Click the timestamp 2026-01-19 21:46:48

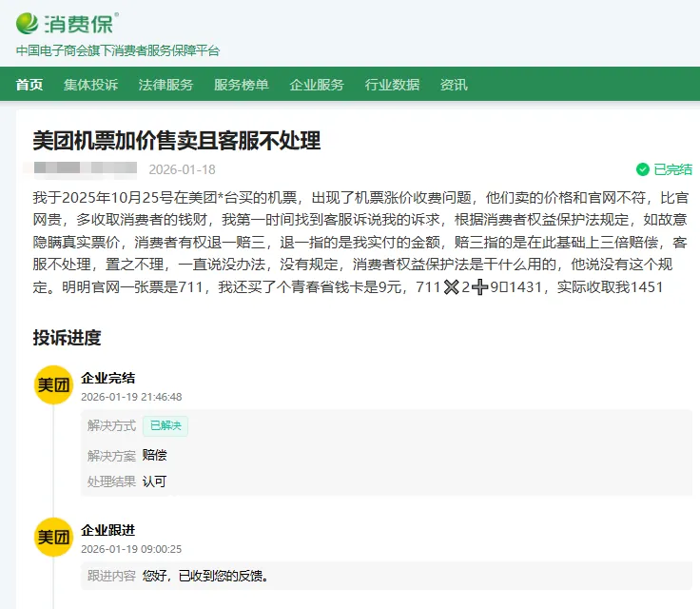131,397
